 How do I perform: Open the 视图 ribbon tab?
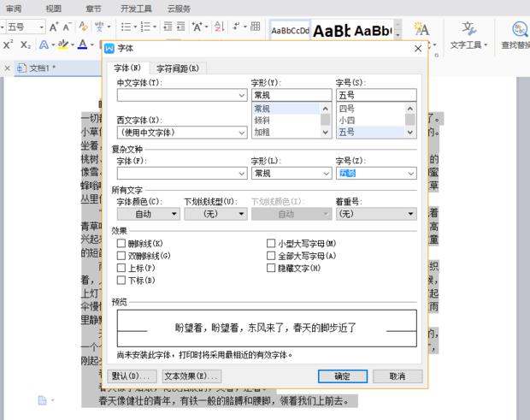click(x=53, y=9)
